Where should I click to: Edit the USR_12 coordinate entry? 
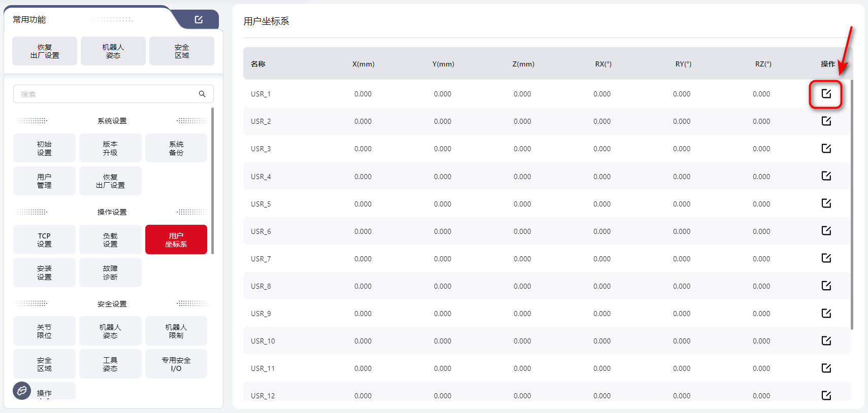pos(826,395)
